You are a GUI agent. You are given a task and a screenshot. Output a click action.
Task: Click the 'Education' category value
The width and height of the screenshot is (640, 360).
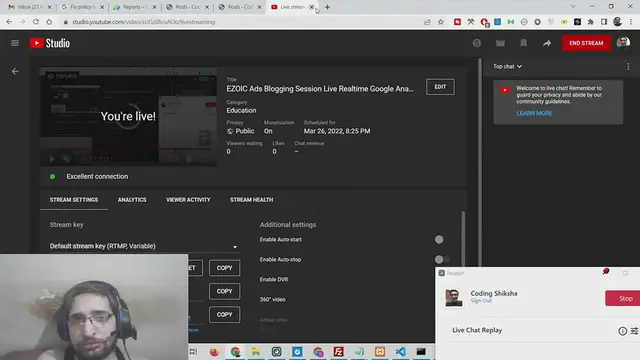241,110
